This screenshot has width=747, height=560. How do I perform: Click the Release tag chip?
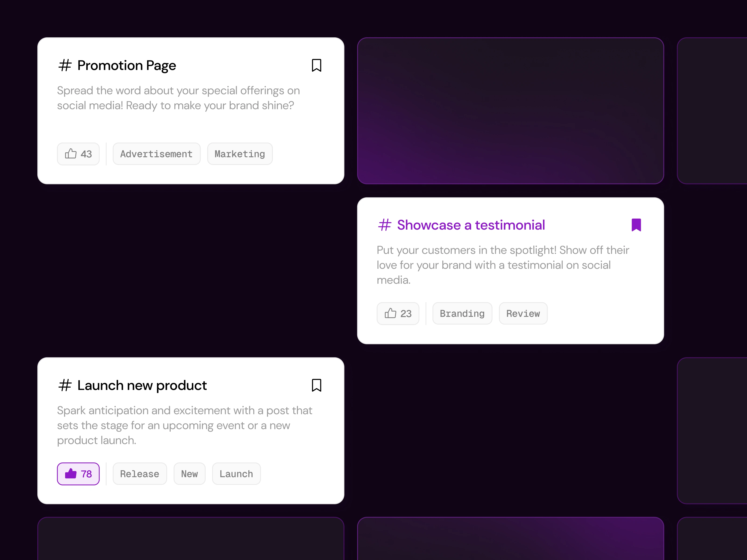[x=139, y=474]
